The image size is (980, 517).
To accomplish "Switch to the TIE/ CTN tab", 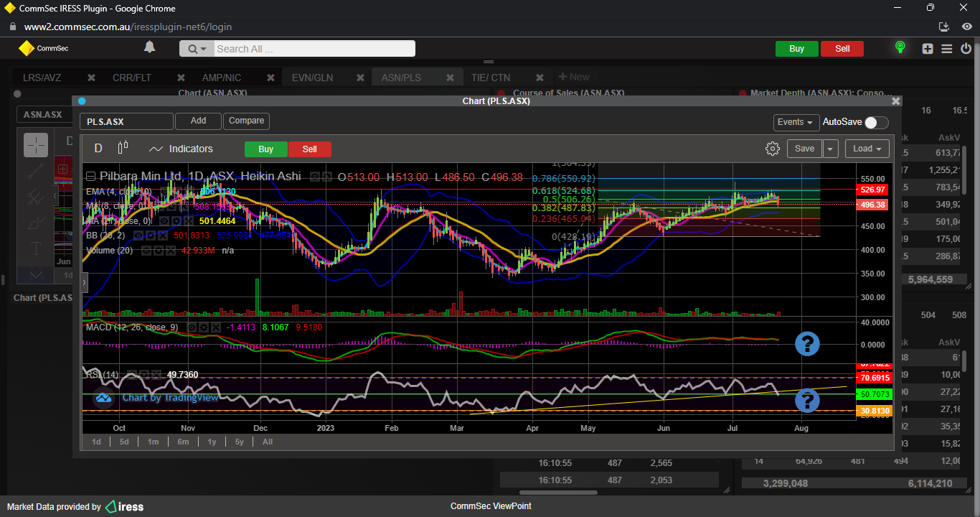I will pos(491,78).
